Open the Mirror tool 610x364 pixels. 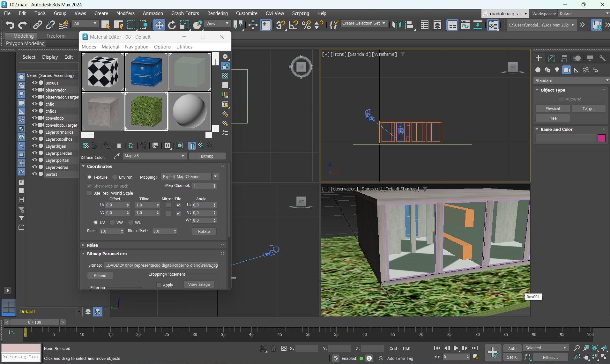click(397, 25)
